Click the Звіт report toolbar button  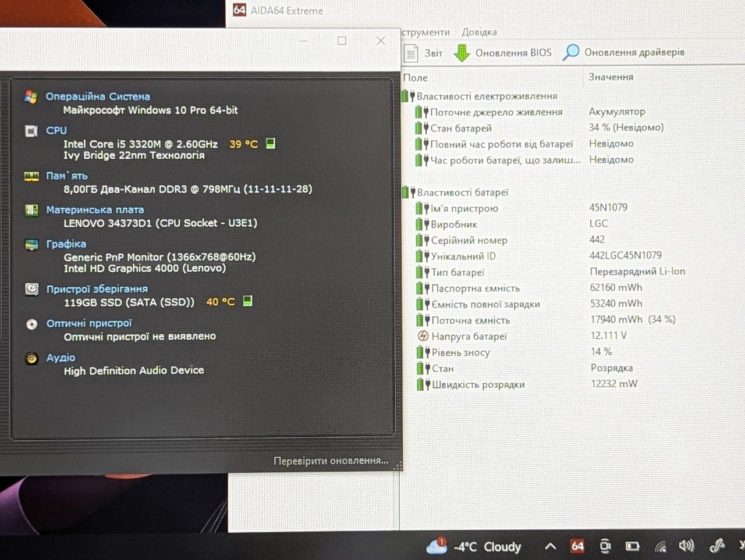coord(423,53)
